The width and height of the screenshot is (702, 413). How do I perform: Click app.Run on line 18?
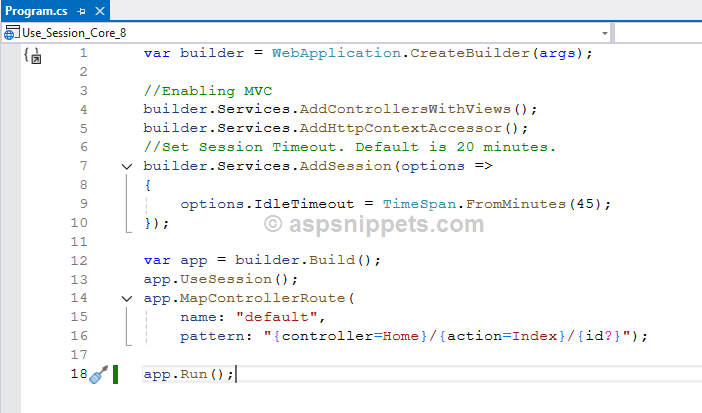(175, 374)
